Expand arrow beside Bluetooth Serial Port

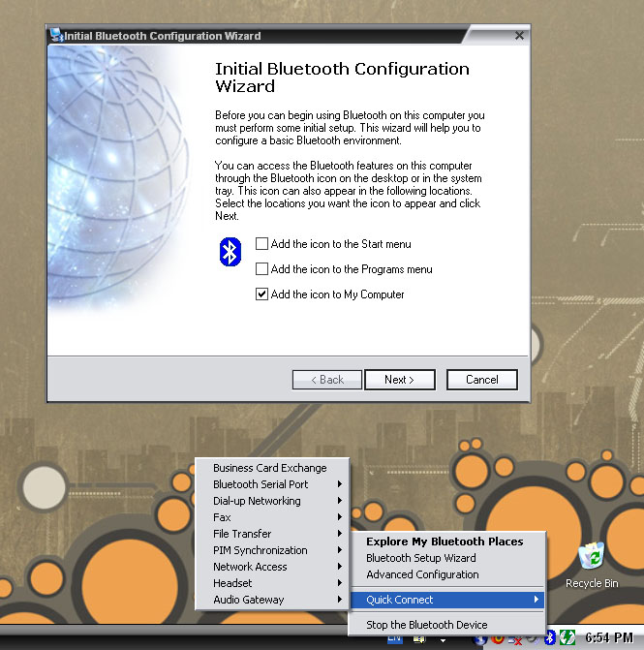(x=340, y=484)
